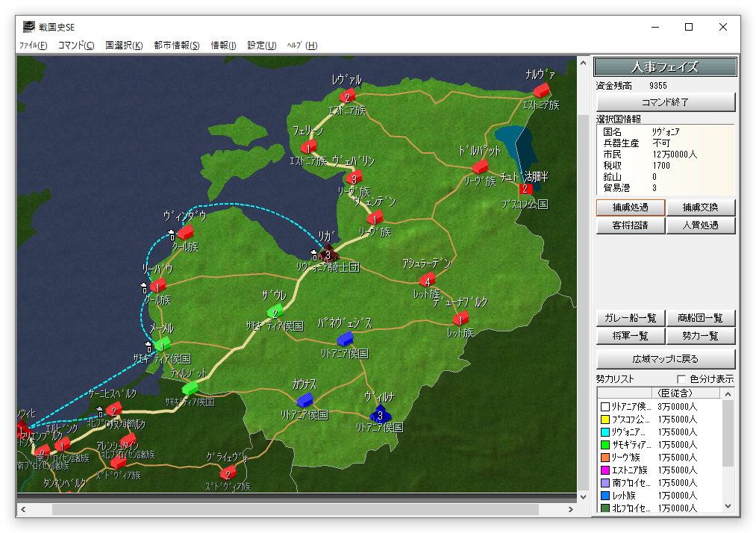Select the green Memel city icon

[x=161, y=345]
